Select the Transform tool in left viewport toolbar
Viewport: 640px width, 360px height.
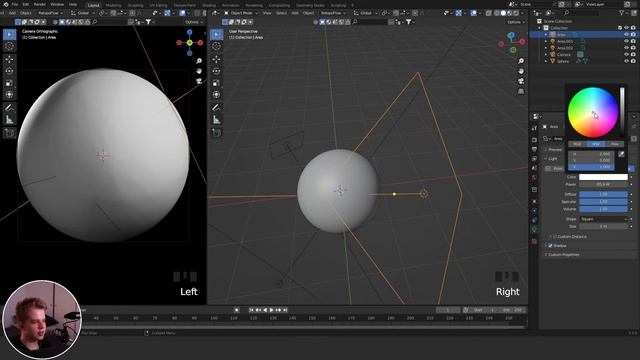[x=9, y=95]
